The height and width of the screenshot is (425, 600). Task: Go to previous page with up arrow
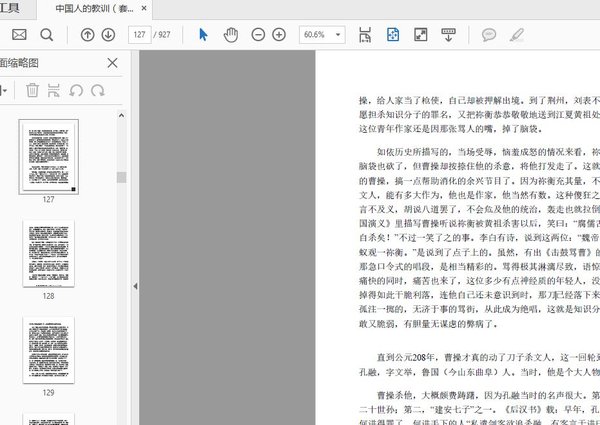pyautogui.click(x=87, y=35)
